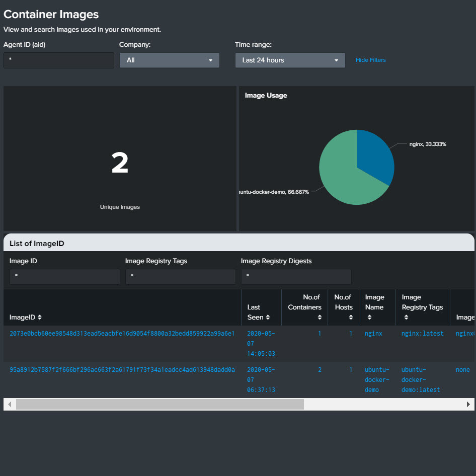476x476 pixels.
Task: Click the Image Registry Tags filter field
Action: (x=180, y=276)
